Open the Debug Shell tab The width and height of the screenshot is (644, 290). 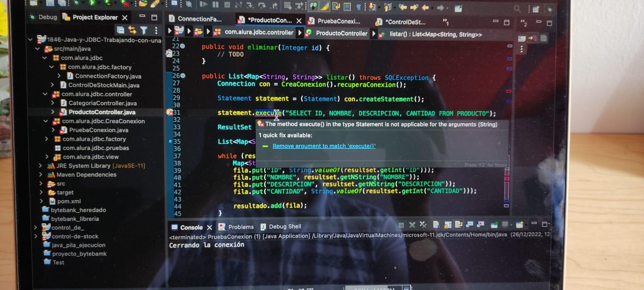281,226
